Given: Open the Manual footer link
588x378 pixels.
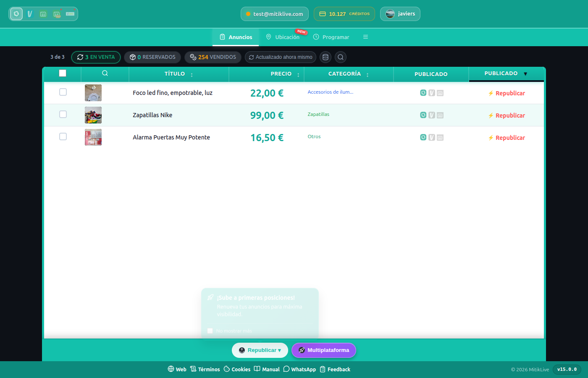Looking at the screenshot, I should pyautogui.click(x=267, y=369).
